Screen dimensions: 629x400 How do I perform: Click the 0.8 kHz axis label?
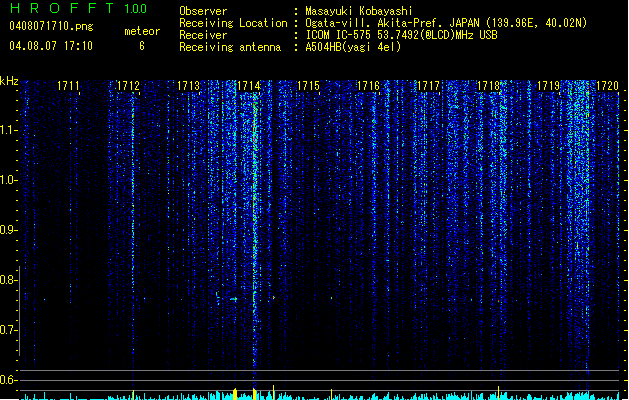pyautogui.click(x=8, y=280)
